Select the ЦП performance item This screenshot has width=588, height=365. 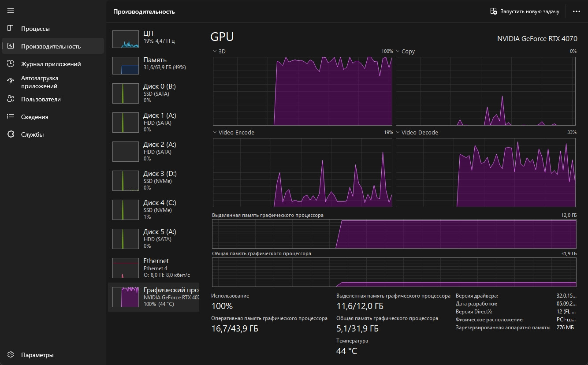coord(153,39)
